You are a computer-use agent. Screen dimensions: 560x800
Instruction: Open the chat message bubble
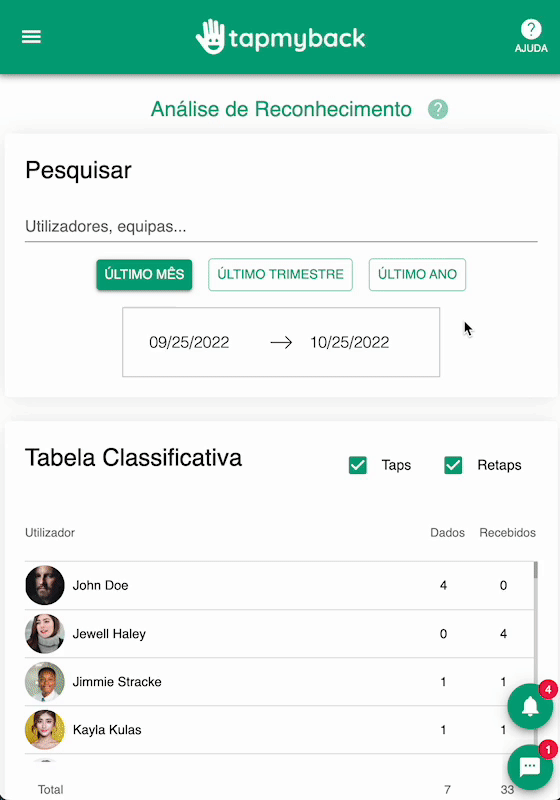click(530, 767)
